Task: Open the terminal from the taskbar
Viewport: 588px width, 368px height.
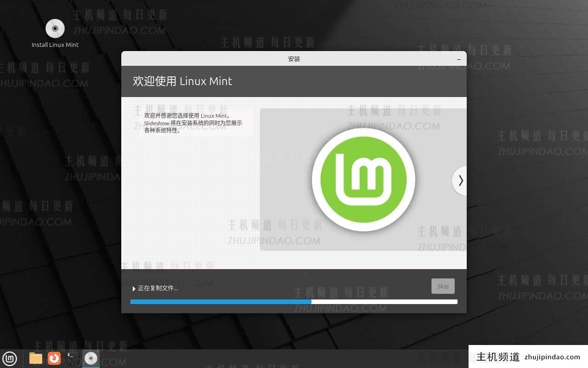Action: tap(72, 358)
